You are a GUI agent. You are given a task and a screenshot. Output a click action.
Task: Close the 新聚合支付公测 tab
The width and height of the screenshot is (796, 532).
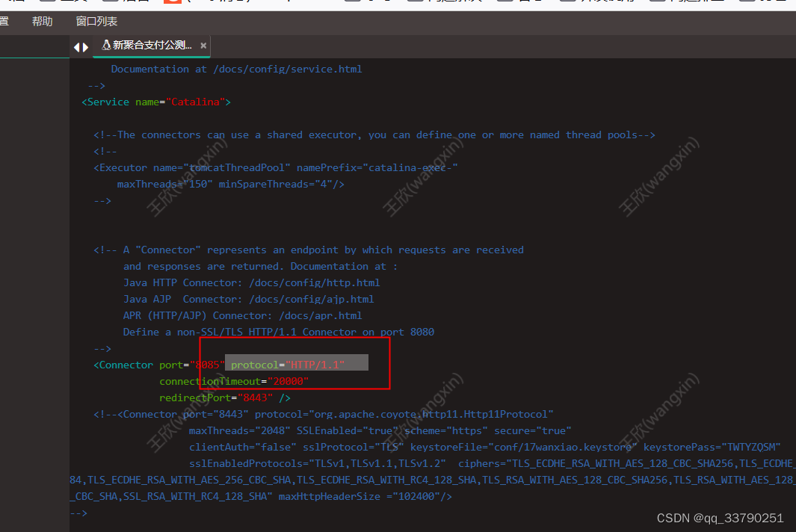click(x=203, y=45)
